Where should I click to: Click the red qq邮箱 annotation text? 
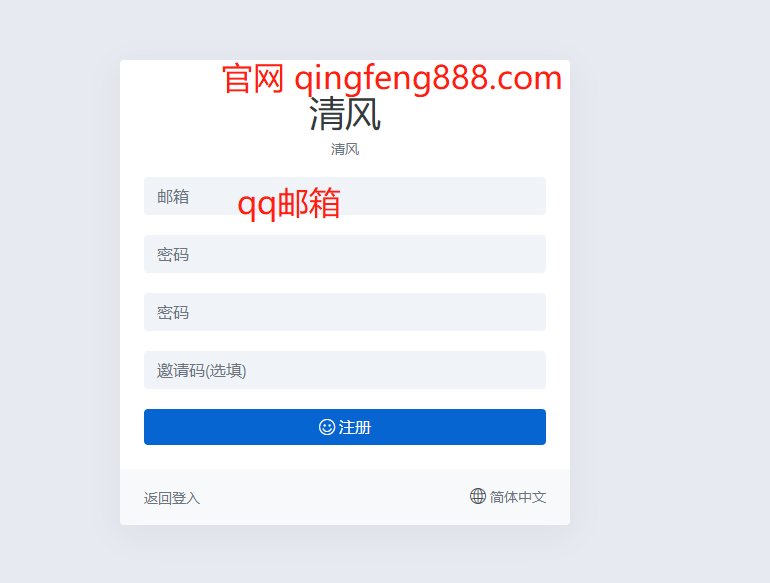coord(289,203)
